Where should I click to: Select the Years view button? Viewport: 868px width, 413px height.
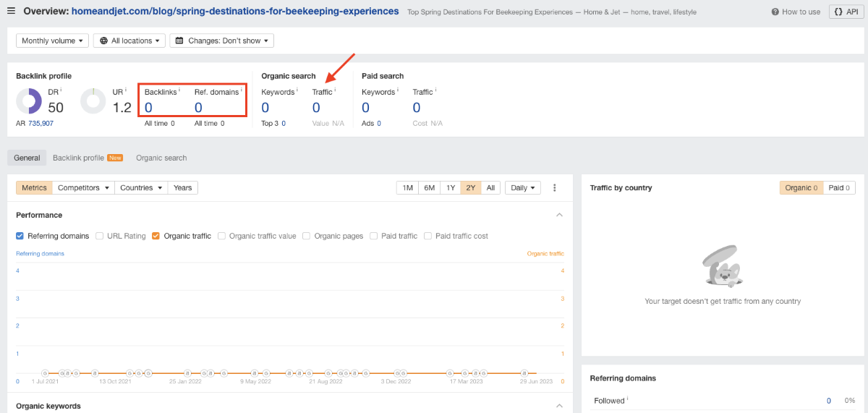pos(183,187)
